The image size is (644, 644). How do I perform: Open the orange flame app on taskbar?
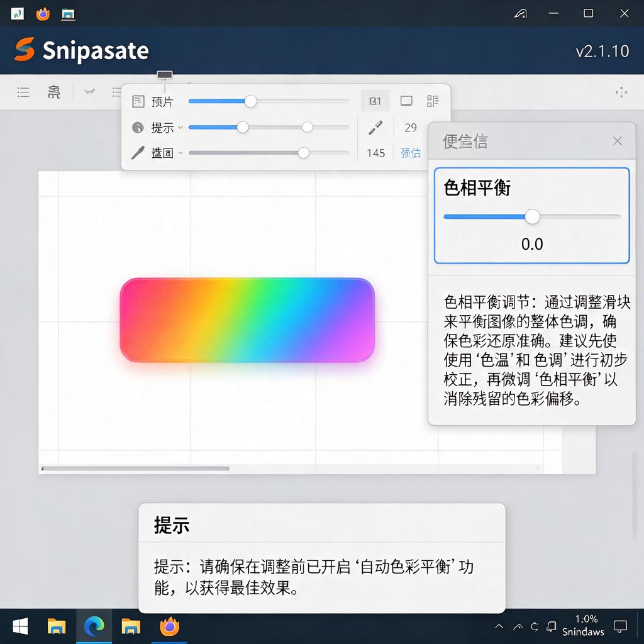click(170, 626)
